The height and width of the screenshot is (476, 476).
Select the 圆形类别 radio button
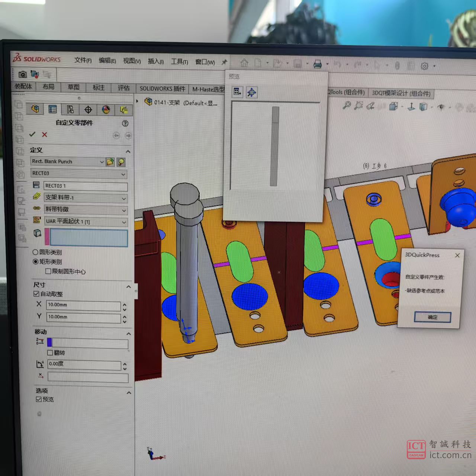(36, 252)
